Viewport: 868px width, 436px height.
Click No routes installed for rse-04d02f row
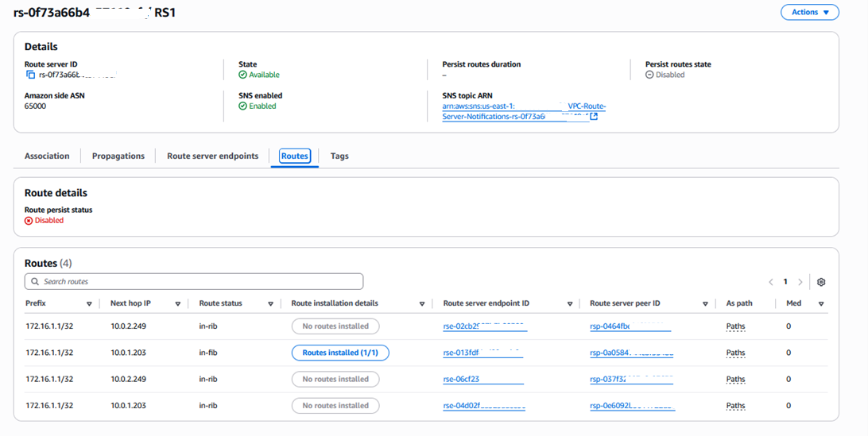click(335, 406)
